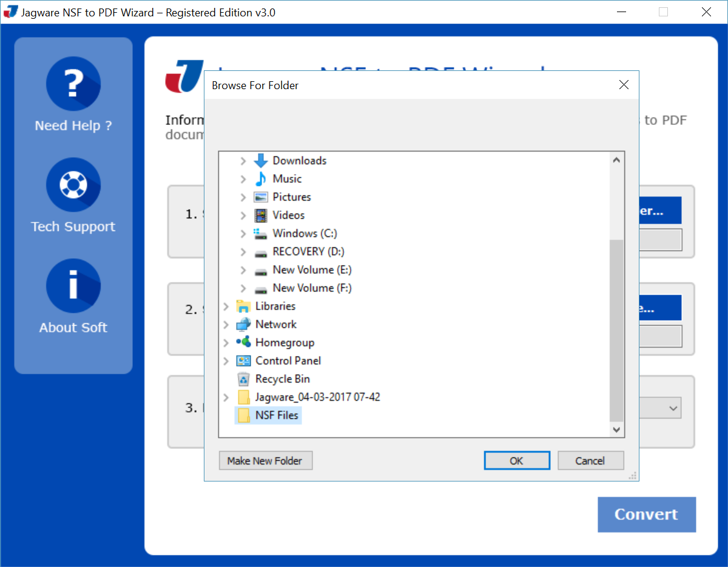The width and height of the screenshot is (728, 567).
Task: Expand the New Volume (E:) node
Action: point(243,270)
